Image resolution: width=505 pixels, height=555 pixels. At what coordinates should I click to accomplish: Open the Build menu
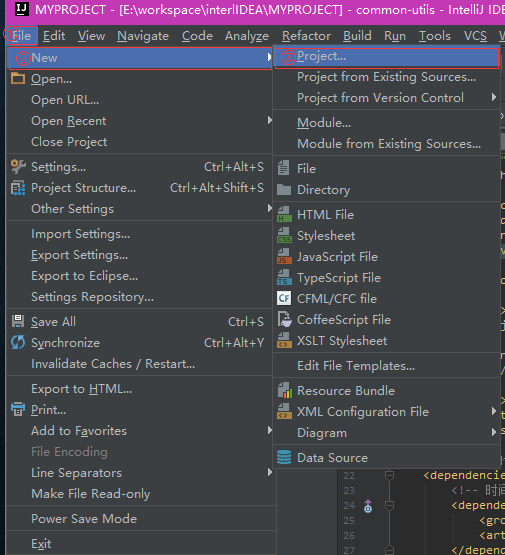tap(357, 36)
